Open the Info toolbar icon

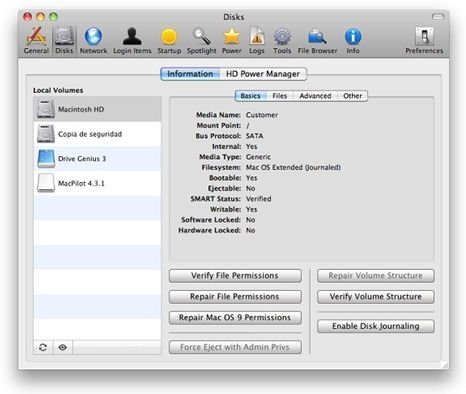click(353, 41)
